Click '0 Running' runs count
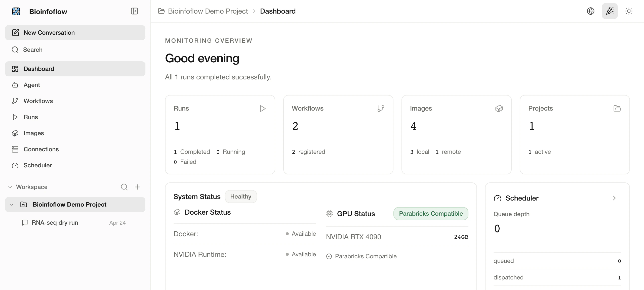Image resolution: width=644 pixels, height=290 pixels. [x=231, y=152]
